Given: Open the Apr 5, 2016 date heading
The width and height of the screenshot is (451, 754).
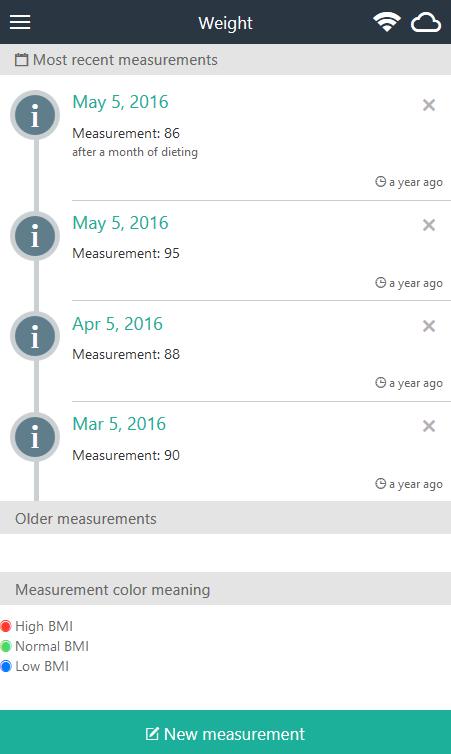Looking at the screenshot, I should pyautogui.click(x=117, y=324).
